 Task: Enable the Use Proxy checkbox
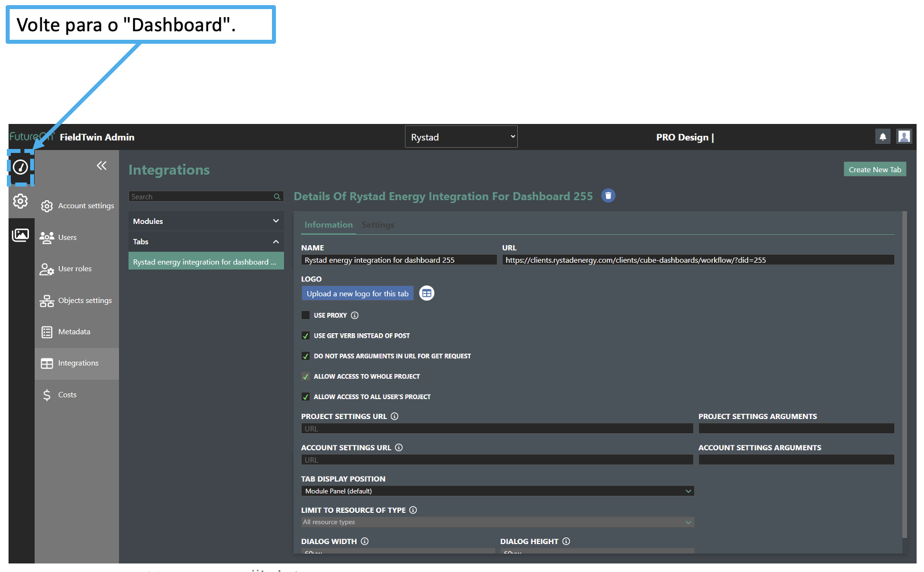click(306, 315)
